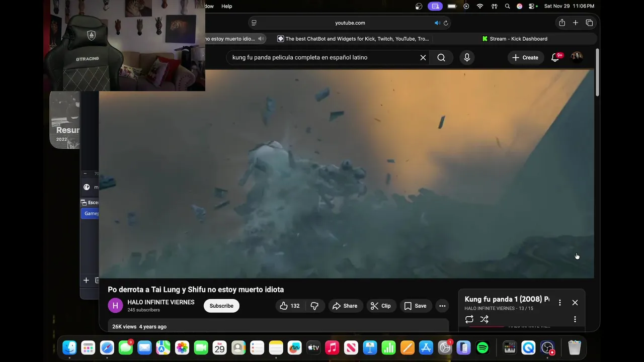Open HALO INFINITE VIERNES channel link
The width and height of the screenshot is (644, 362).
point(161,302)
